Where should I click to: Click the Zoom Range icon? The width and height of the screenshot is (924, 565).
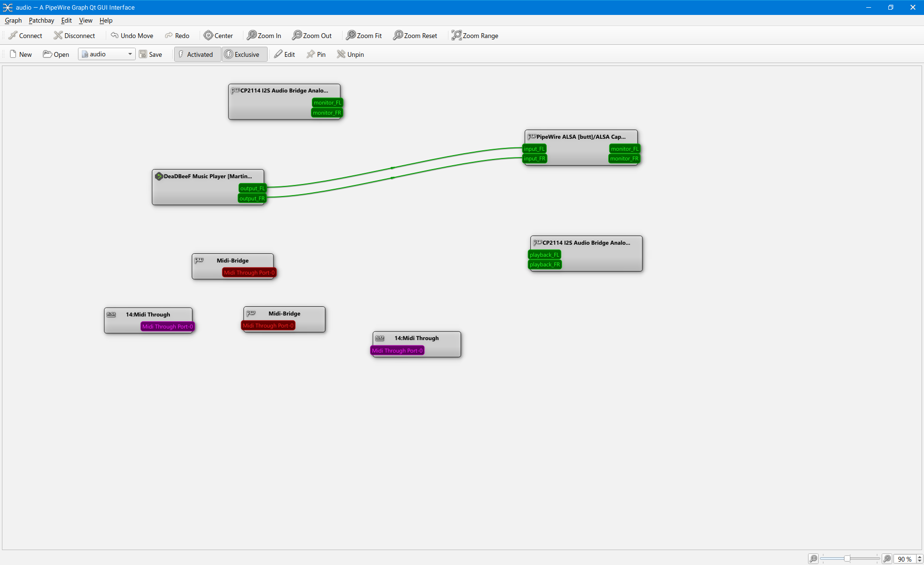(456, 36)
